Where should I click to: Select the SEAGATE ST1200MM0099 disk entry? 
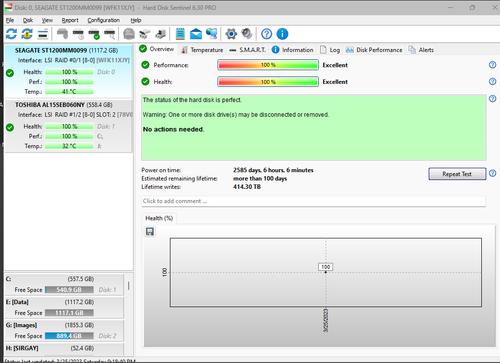(x=69, y=71)
